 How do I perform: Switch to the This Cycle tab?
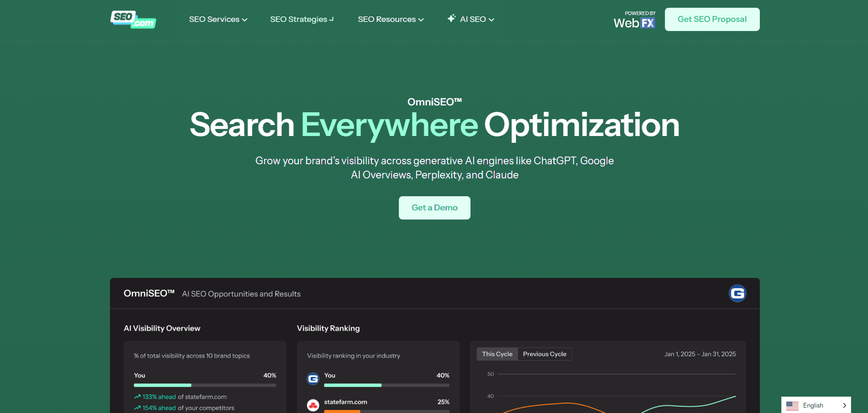coord(497,354)
